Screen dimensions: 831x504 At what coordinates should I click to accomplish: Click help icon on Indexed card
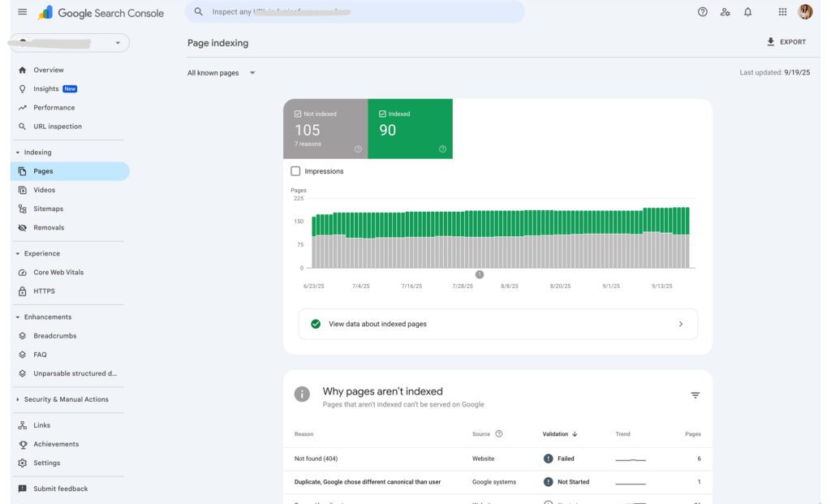pos(442,149)
